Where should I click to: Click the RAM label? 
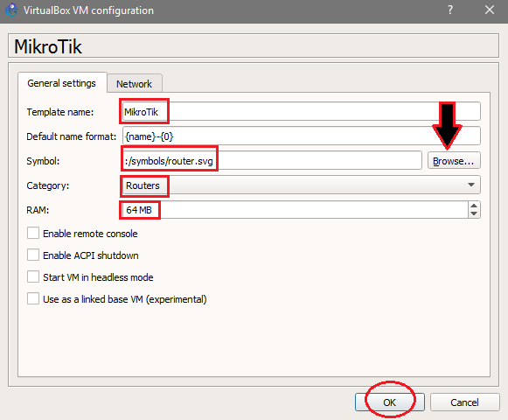click(38, 210)
